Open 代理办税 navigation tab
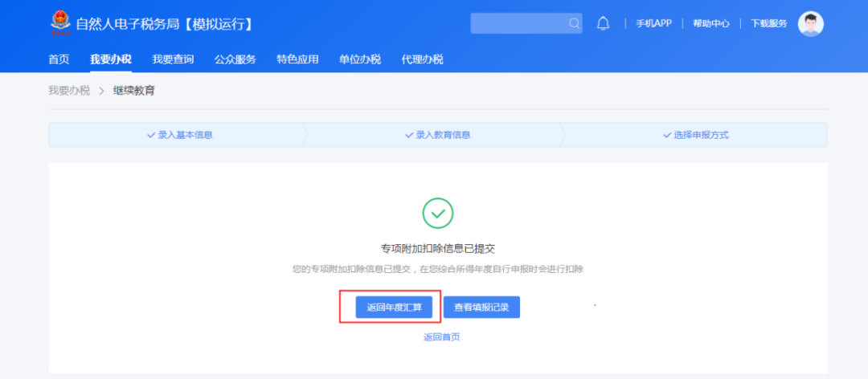Viewport: 868px width, 379px height. pos(422,59)
